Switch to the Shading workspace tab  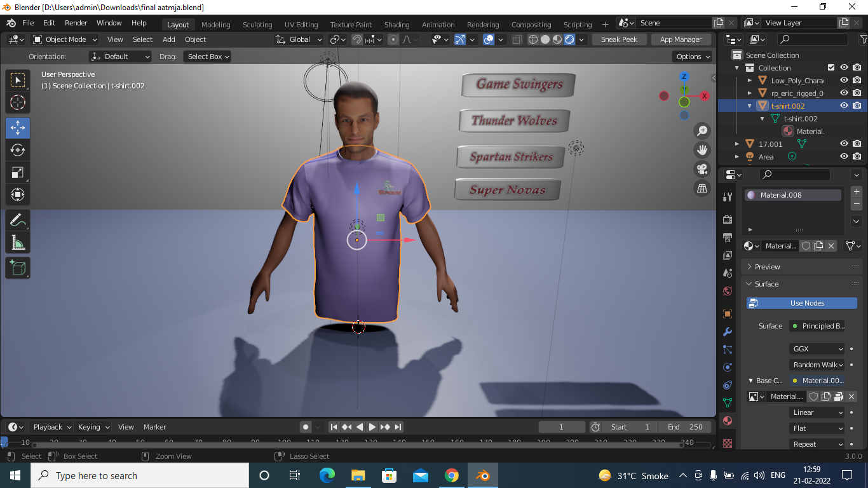point(397,25)
